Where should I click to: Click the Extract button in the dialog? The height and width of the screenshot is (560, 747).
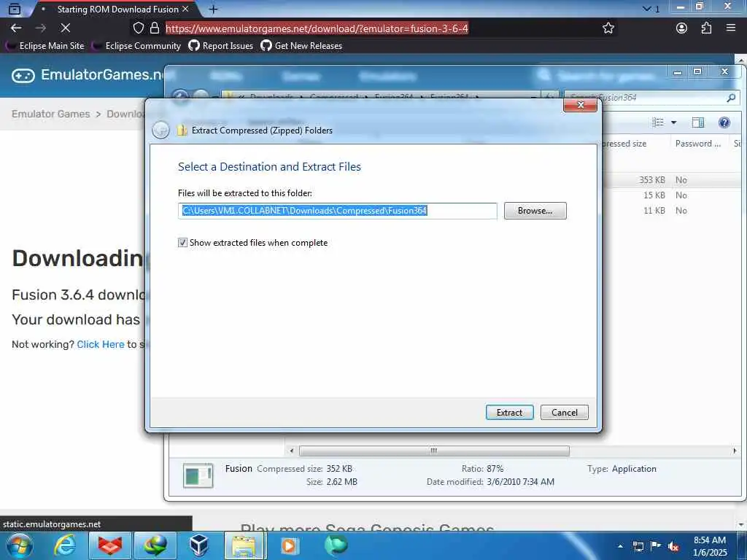click(509, 413)
